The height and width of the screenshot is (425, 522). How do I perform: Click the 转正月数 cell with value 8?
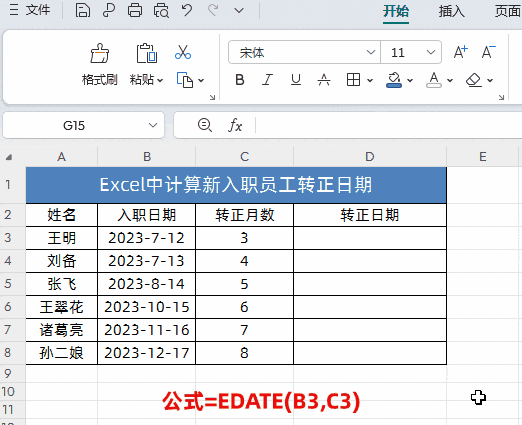[x=244, y=353]
